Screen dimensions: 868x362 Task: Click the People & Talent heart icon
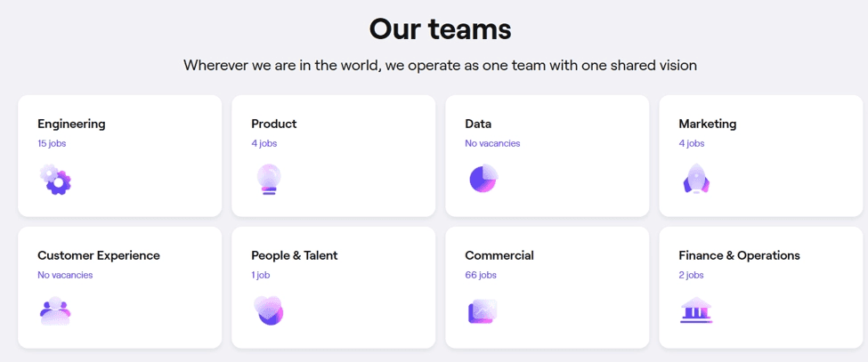[269, 310]
